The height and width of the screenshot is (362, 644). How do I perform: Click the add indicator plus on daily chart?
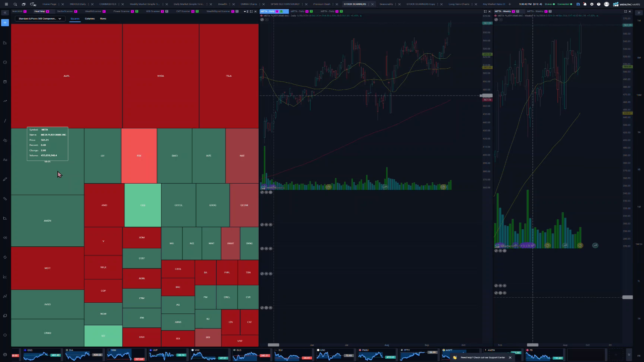[267, 19]
